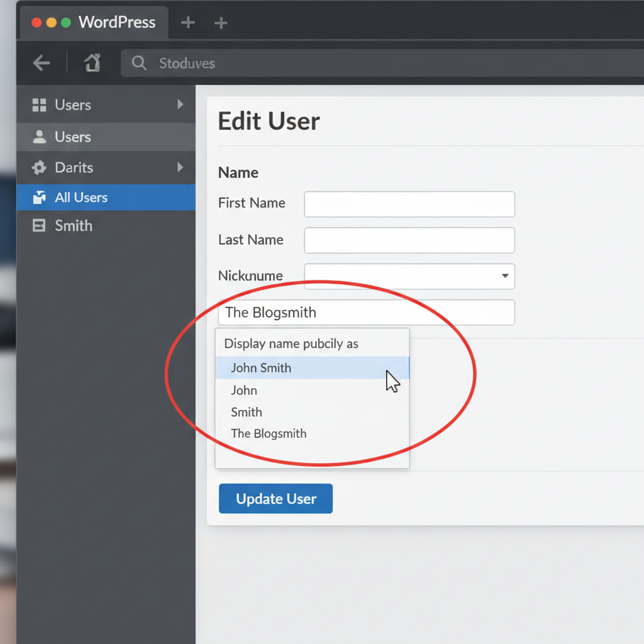Click the search magnifier icon
This screenshot has width=644, height=644.
click(139, 63)
